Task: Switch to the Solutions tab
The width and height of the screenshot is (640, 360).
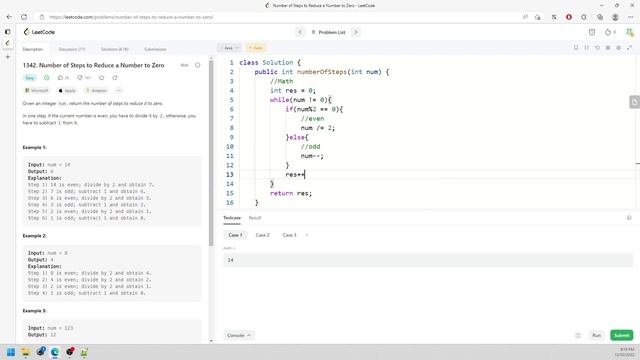Action: click(115, 49)
